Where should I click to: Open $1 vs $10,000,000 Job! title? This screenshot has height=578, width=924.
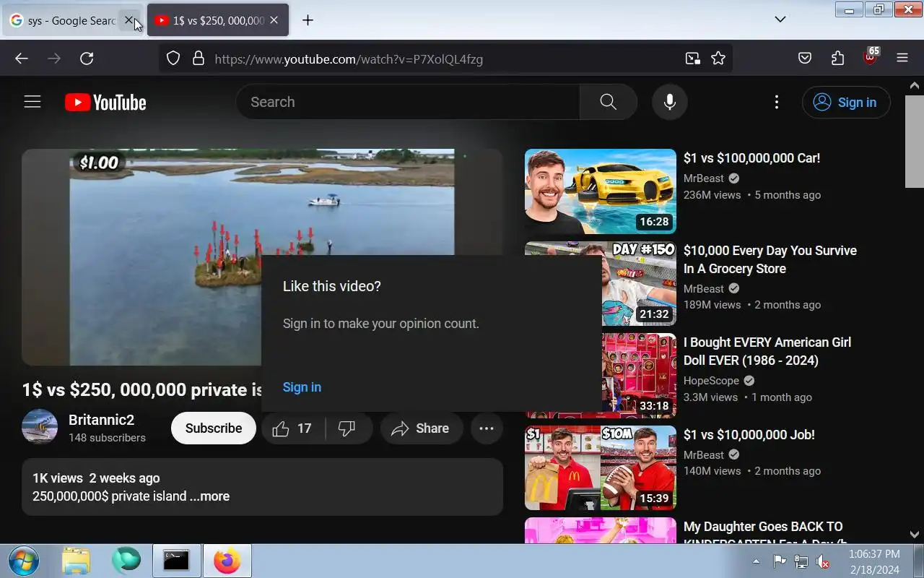pos(749,435)
